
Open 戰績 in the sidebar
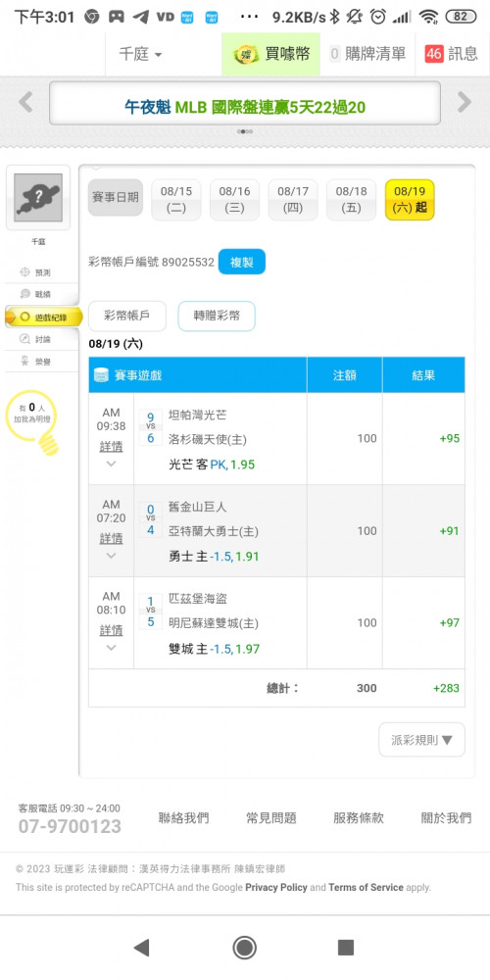[x=42, y=294]
